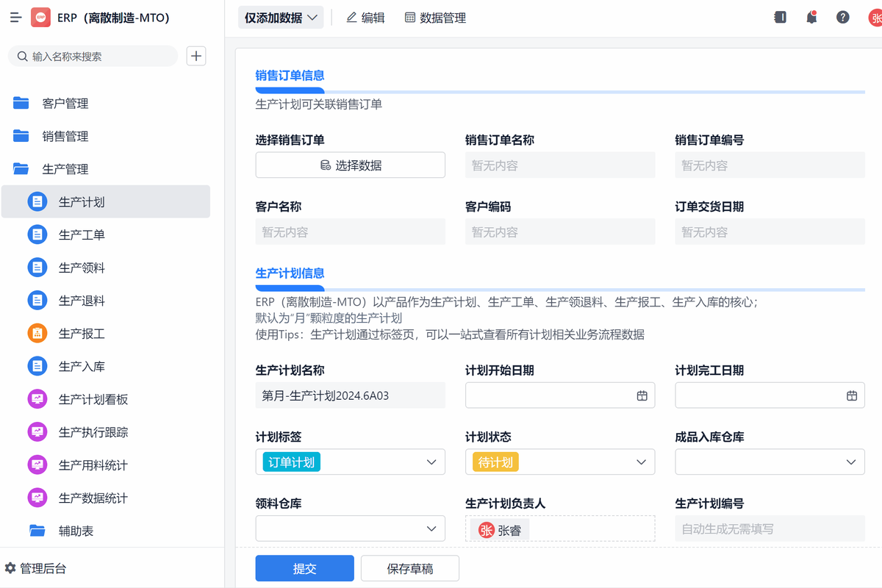Click the 管理后台 gear icon

pyautogui.click(x=10, y=568)
